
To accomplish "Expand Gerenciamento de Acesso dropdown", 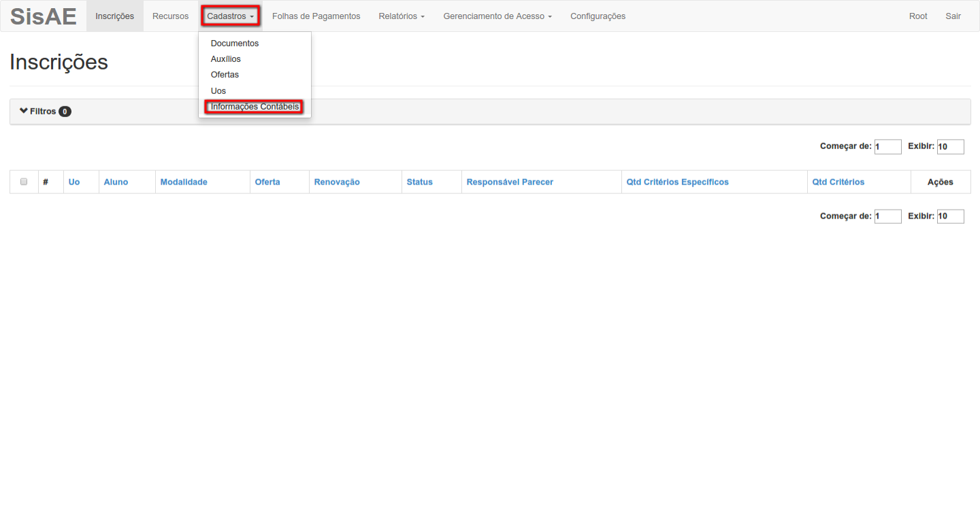I will point(497,16).
